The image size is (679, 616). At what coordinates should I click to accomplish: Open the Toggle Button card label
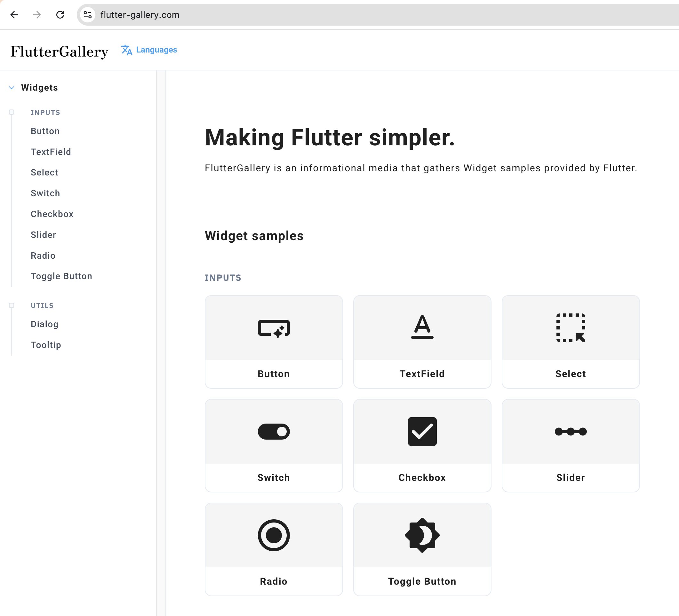422,582
